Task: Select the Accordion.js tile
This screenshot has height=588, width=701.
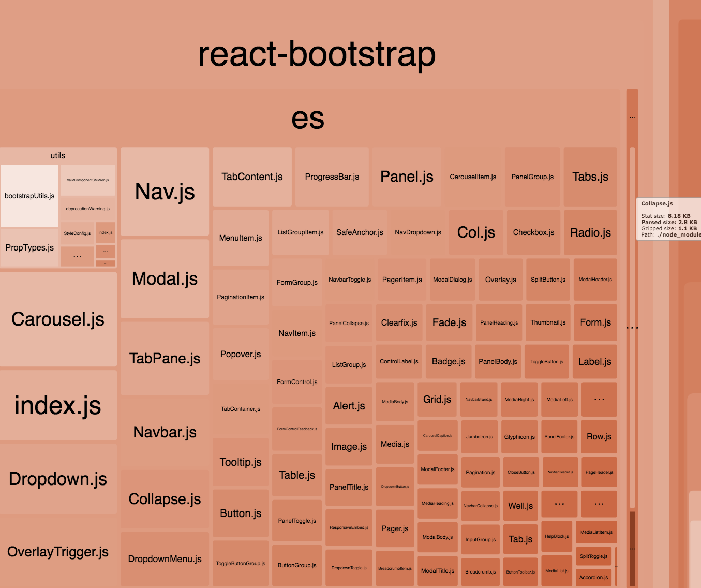Action: point(593,577)
